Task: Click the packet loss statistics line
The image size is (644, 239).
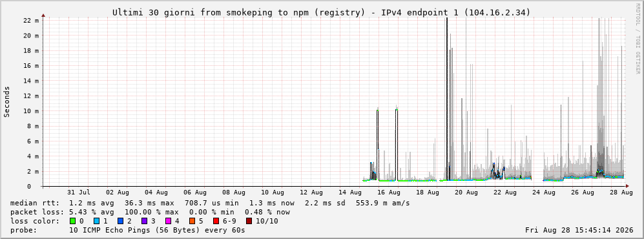Action: (150, 213)
